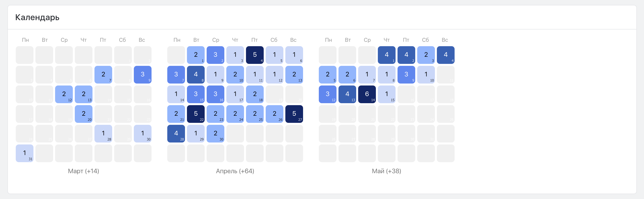This screenshot has height=199, width=644.
Task: Click the March 9 cell showing 3
Action: point(142,75)
